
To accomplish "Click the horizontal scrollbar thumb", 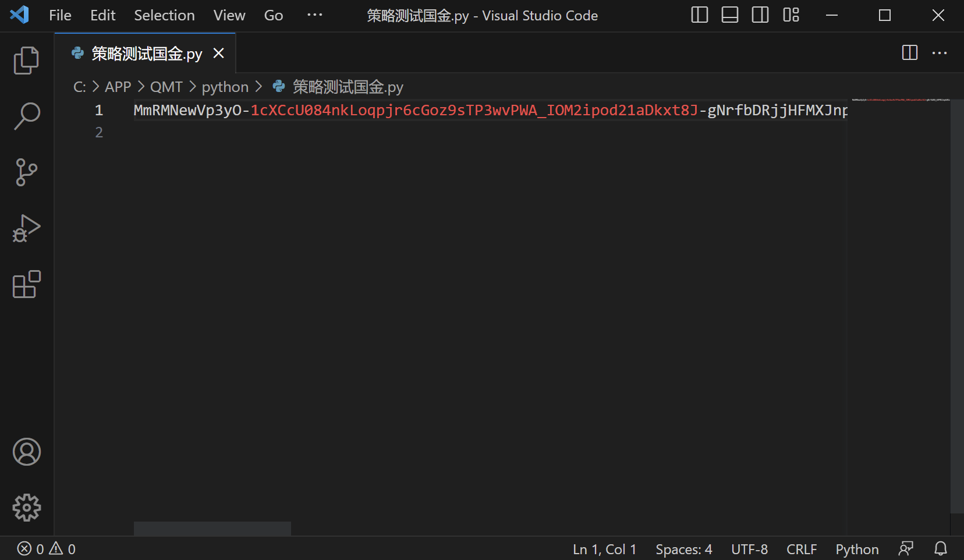I will [x=212, y=529].
